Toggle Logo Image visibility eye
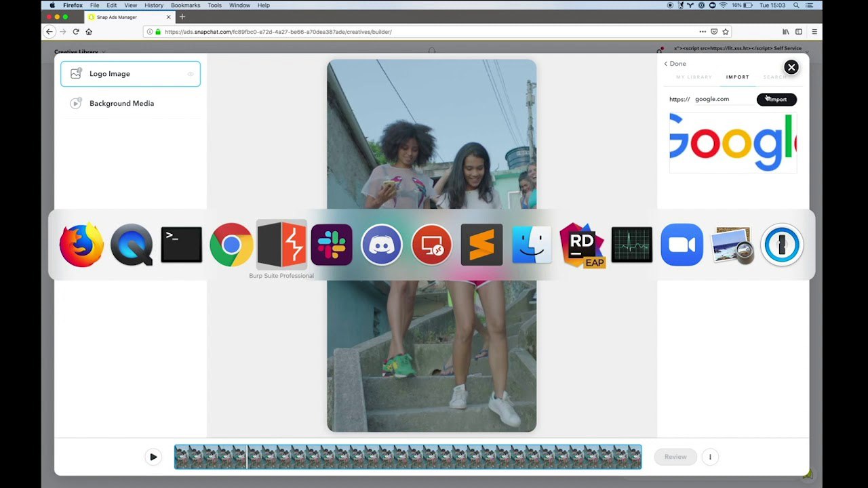 point(191,74)
